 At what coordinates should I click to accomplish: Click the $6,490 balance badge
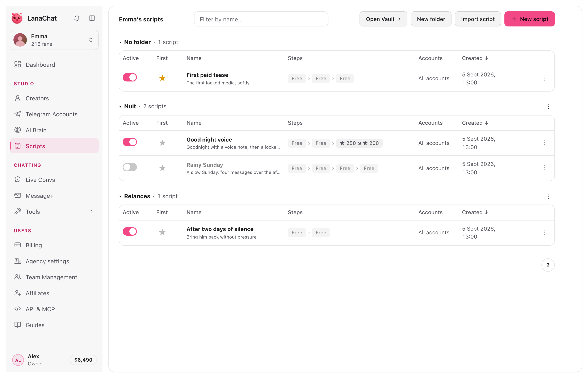(x=83, y=360)
